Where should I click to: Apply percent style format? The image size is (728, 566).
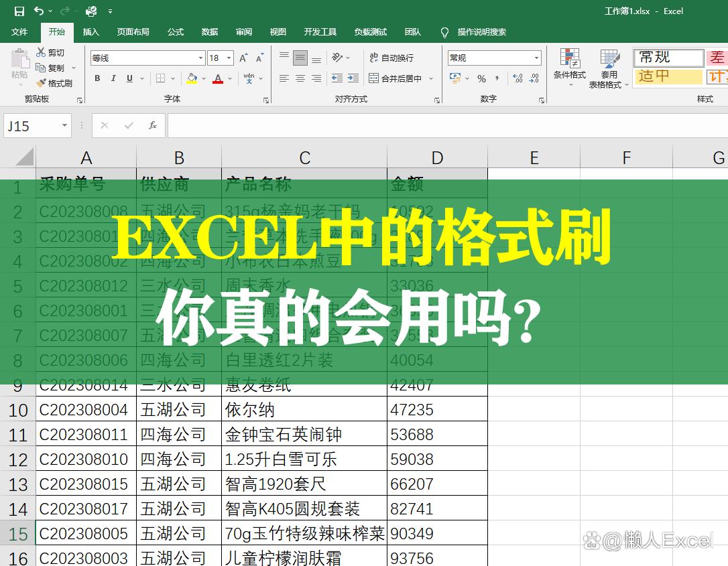(x=481, y=79)
